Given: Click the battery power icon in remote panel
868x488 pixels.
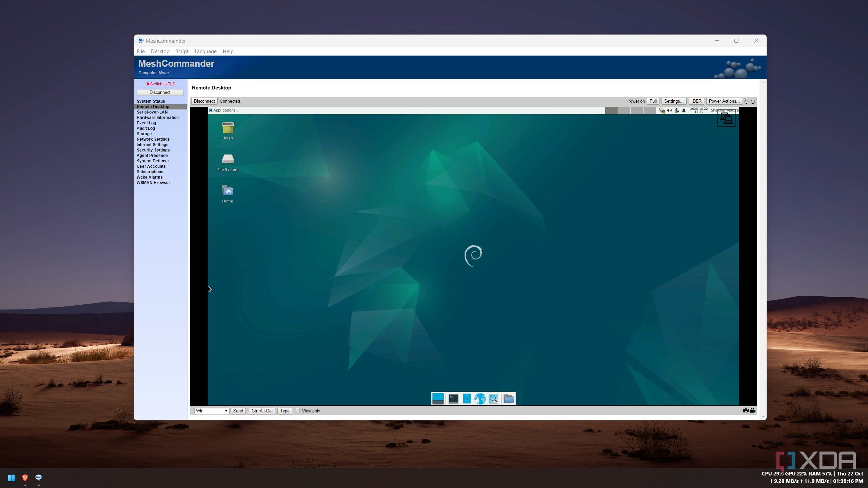Looking at the screenshot, I should pyautogui.click(x=676, y=110).
